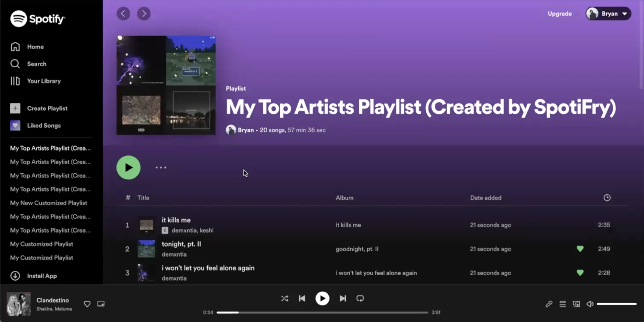644x322 pixels.
Task: Toggle repeat mode
Action: click(360, 298)
